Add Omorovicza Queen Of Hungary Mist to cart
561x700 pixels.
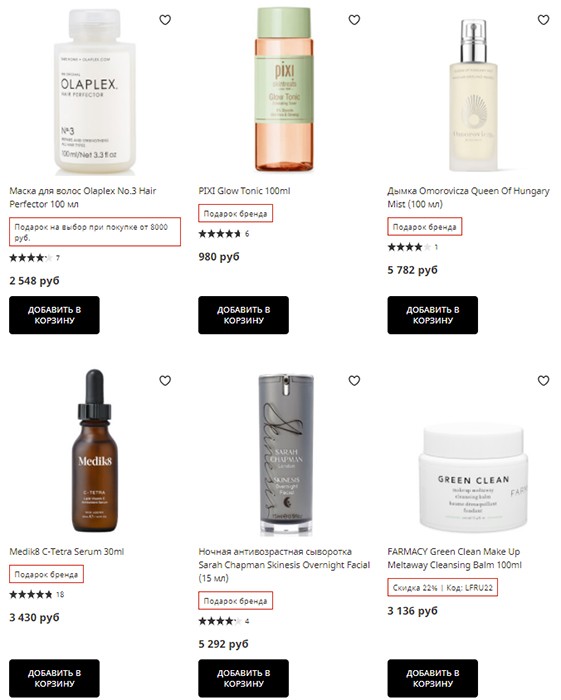pos(432,315)
